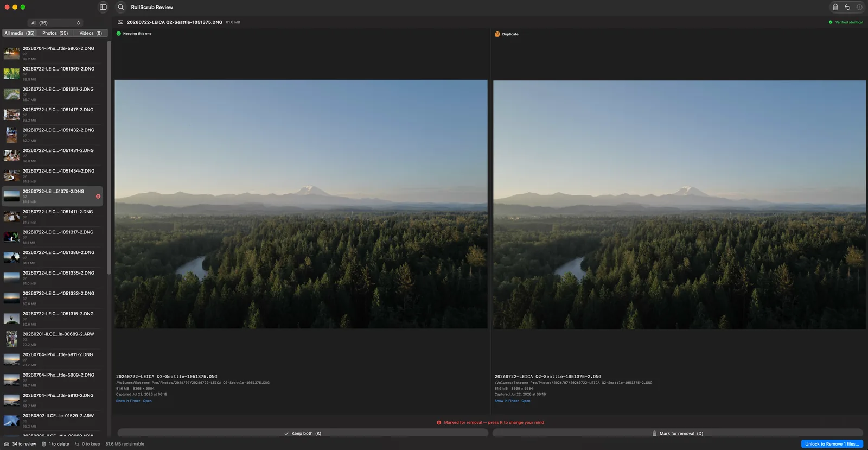Click the image file icon beside the header filename

[120, 22]
